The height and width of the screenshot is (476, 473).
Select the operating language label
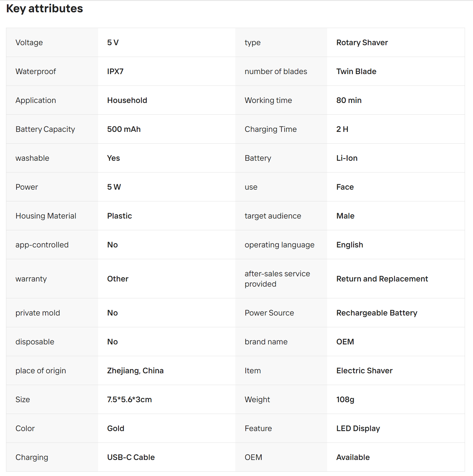point(279,245)
